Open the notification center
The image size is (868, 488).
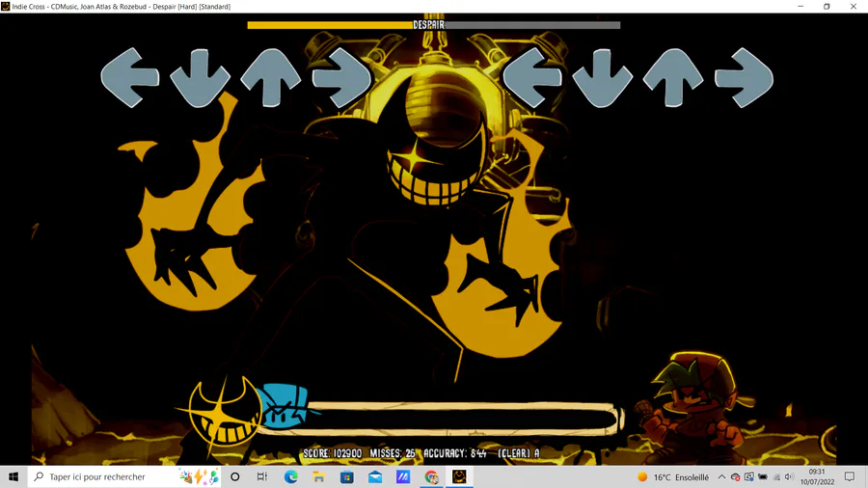click(850, 477)
